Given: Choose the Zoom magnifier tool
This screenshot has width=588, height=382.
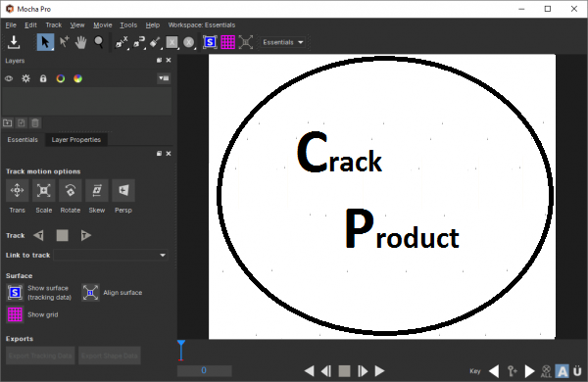Looking at the screenshot, I should (x=99, y=42).
